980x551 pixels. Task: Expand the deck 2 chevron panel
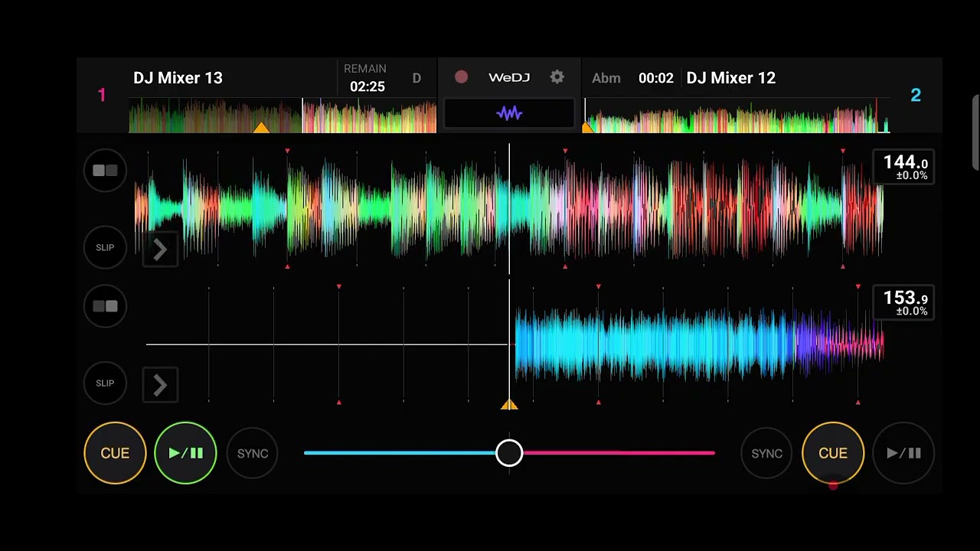(x=160, y=385)
